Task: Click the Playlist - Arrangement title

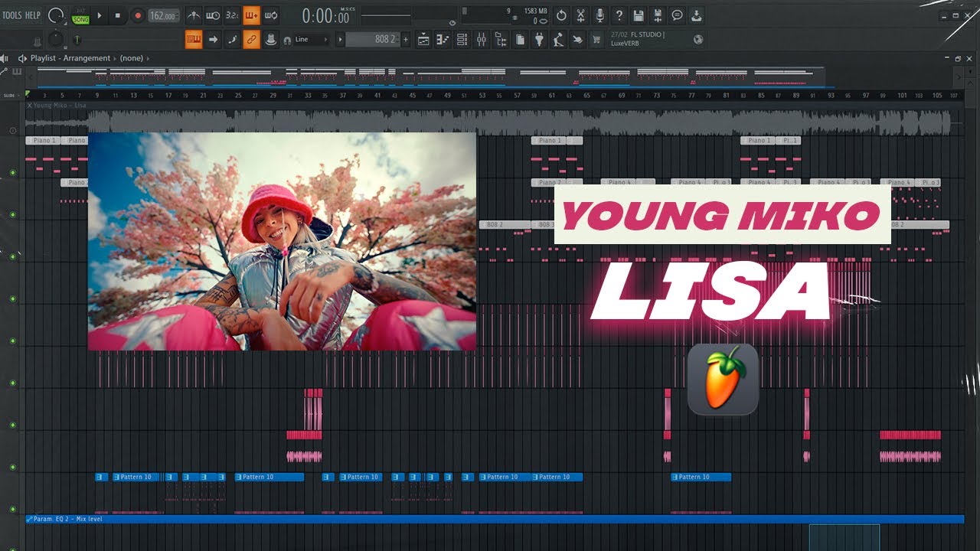Action: pyautogui.click(x=70, y=58)
